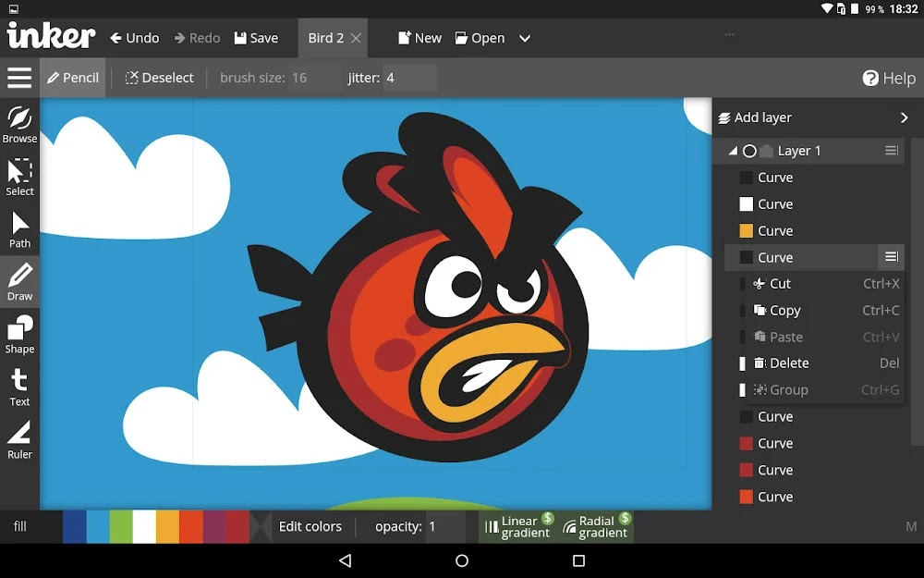This screenshot has height=578, width=924.
Task: Undo the last action
Action: tap(134, 38)
